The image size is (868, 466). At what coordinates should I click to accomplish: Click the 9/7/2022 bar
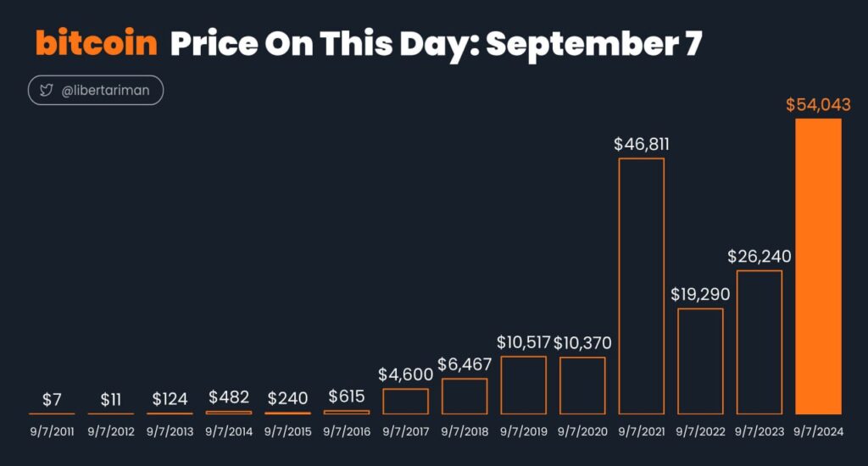click(x=700, y=362)
